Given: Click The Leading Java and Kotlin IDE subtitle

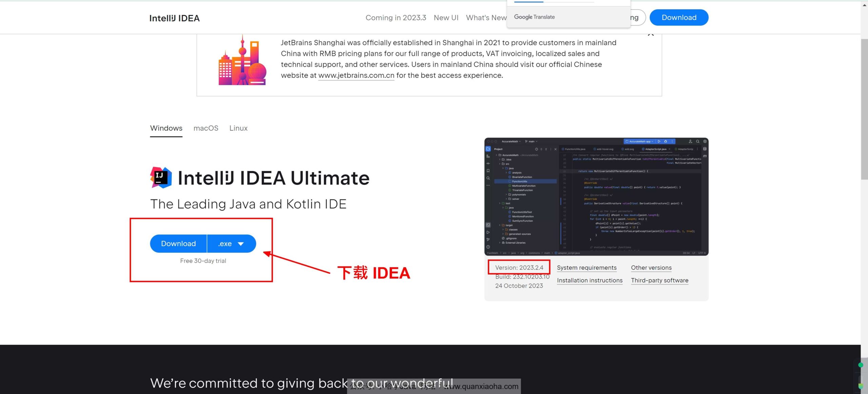Looking at the screenshot, I should click(x=248, y=204).
